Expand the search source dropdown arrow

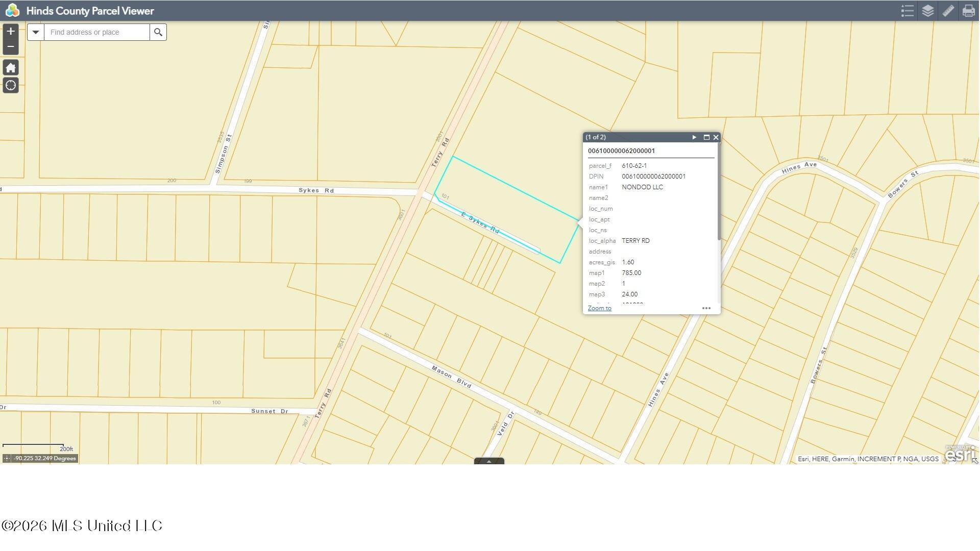click(x=35, y=32)
